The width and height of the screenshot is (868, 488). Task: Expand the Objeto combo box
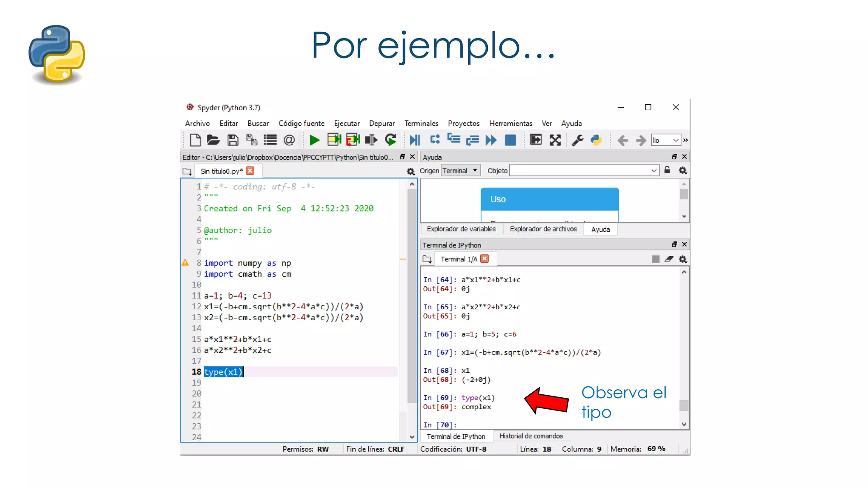(654, 171)
